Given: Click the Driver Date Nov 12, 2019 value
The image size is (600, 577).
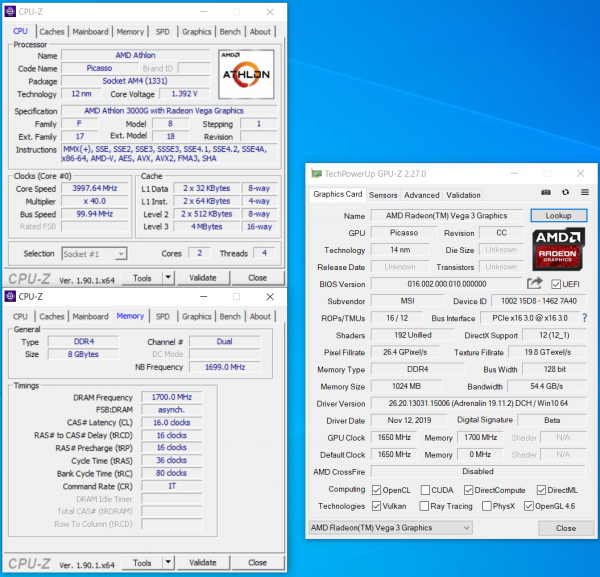Looking at the screenshot, I should pyautogui.click(x=409, y=420).
